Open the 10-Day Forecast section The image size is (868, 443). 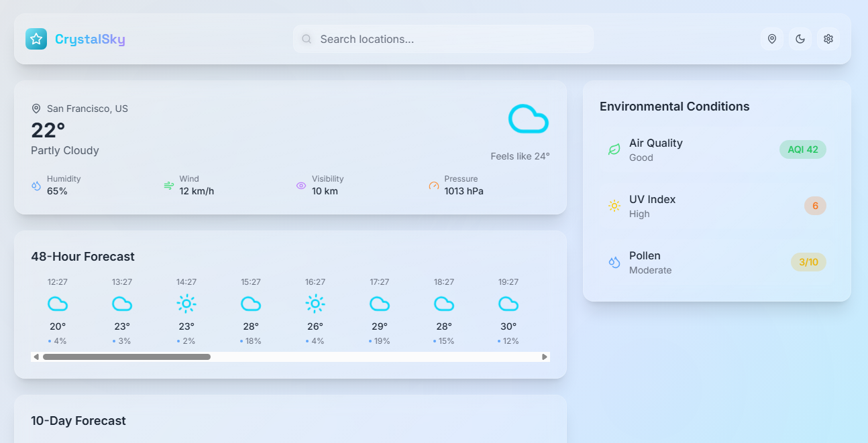[x=78, y=420]
